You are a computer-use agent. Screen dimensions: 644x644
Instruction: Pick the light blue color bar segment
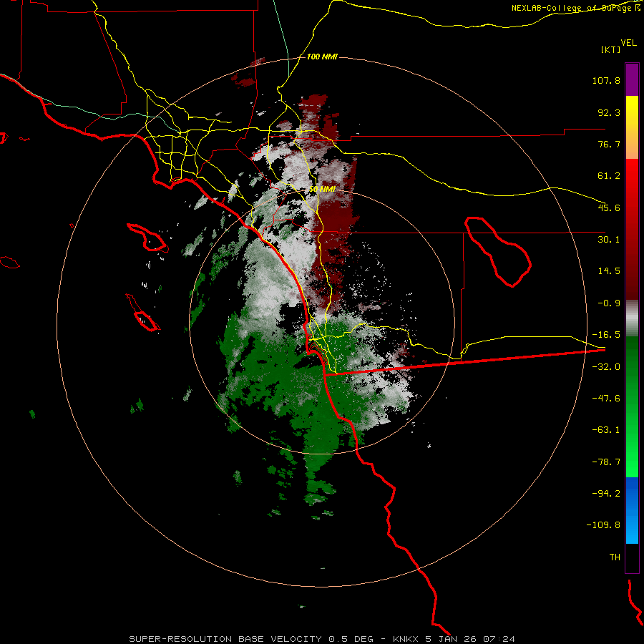(632, 529)
